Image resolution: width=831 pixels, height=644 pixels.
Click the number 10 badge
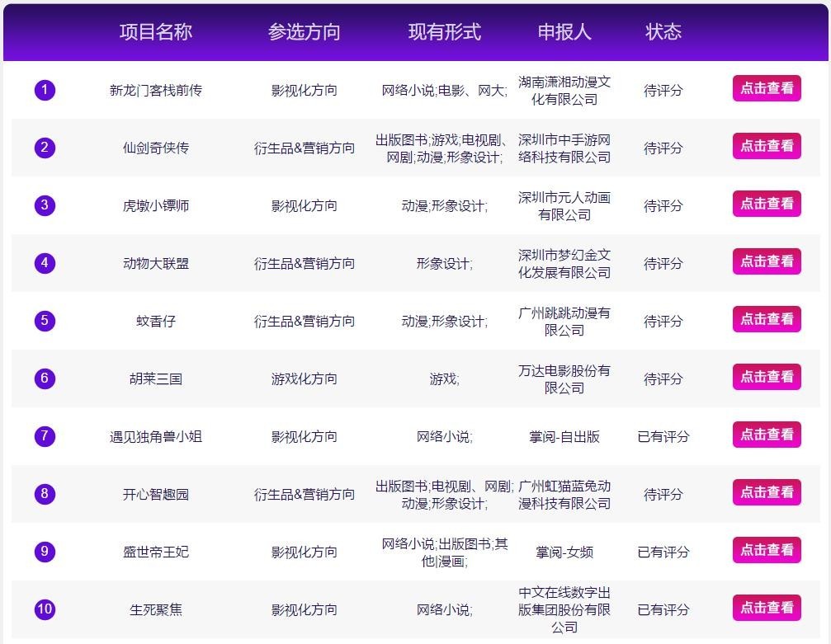[45, 609]
